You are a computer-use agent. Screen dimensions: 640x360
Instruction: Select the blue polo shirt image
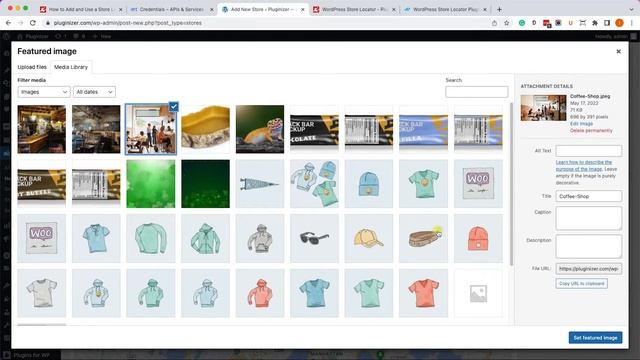tap(96, 238)
